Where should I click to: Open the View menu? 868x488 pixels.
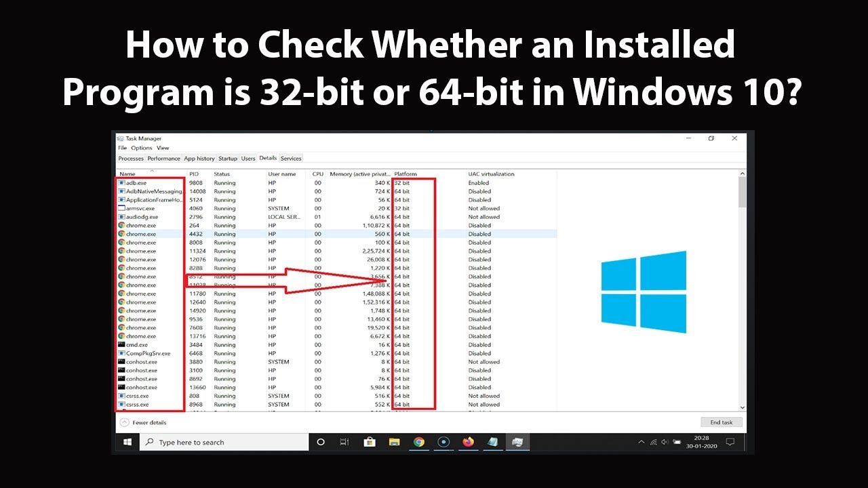[x=163, y=148]
